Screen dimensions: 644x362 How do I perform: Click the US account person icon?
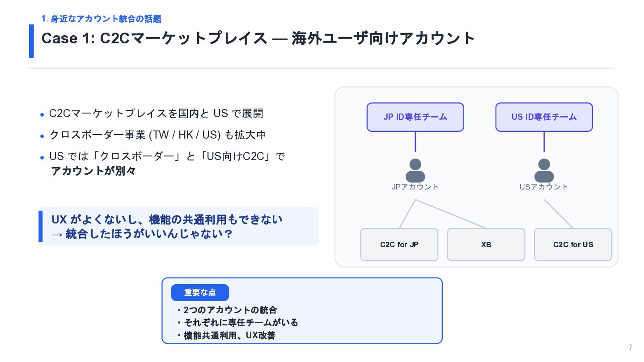pos(544,170)
